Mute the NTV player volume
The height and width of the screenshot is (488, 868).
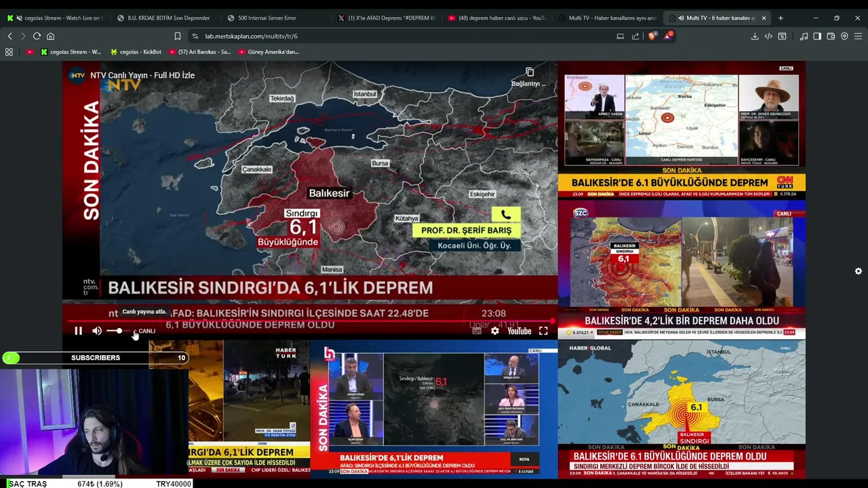coord(97,331)
